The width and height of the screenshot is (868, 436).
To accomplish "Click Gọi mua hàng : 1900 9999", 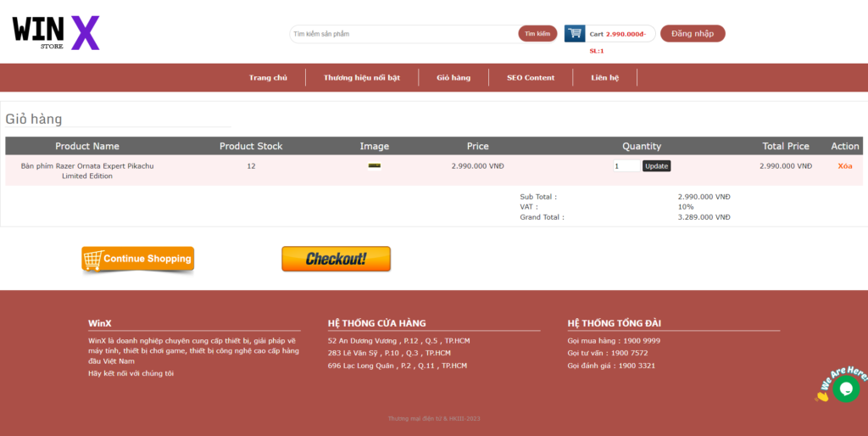I will (x=614, y=341).
